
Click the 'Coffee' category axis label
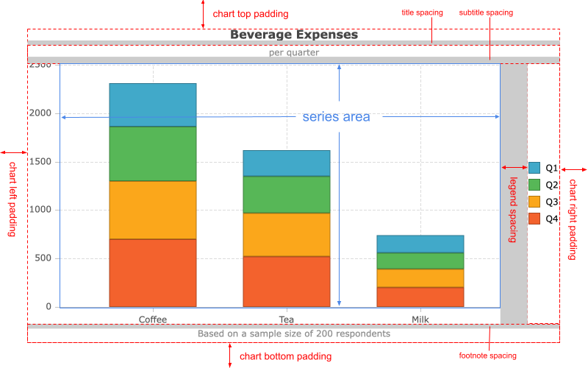[153, 319]
